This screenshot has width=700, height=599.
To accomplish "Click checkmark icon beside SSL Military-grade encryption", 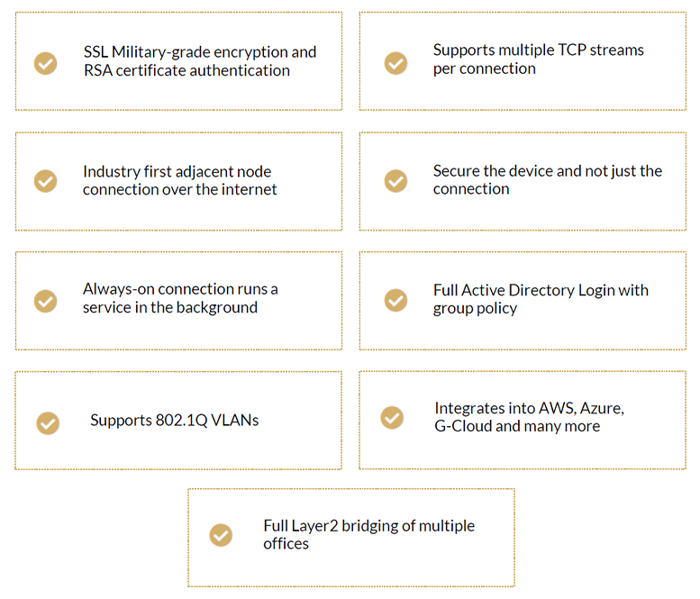I will [x=46, y=63].
